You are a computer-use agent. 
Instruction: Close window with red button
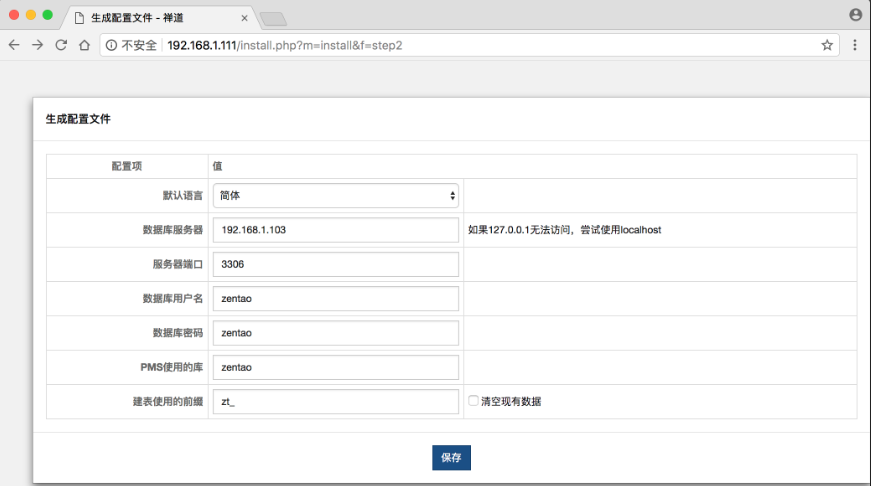[14, 15]
